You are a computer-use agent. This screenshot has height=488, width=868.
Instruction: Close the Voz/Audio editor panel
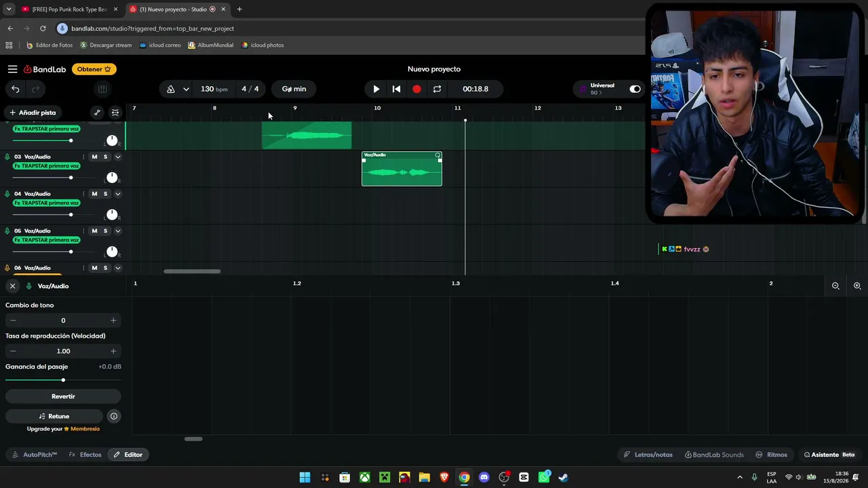point(12,286)
